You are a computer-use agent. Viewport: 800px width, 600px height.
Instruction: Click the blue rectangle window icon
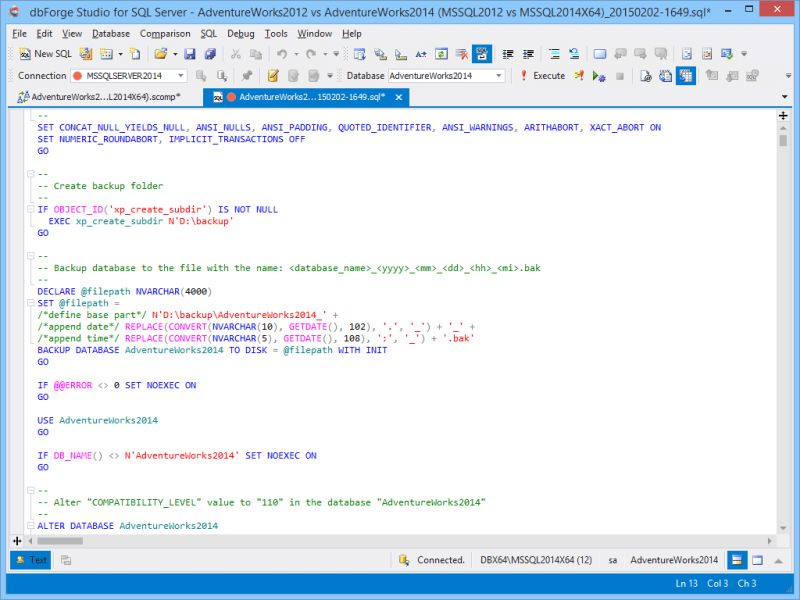click(x=600, y=54)
